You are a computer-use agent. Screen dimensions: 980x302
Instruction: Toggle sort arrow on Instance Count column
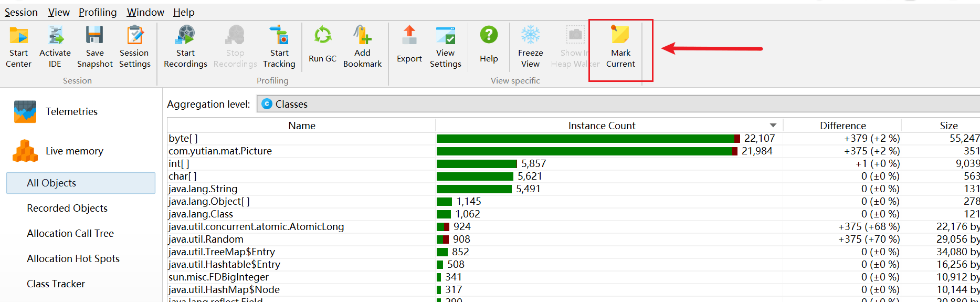(x=773, y=126)
